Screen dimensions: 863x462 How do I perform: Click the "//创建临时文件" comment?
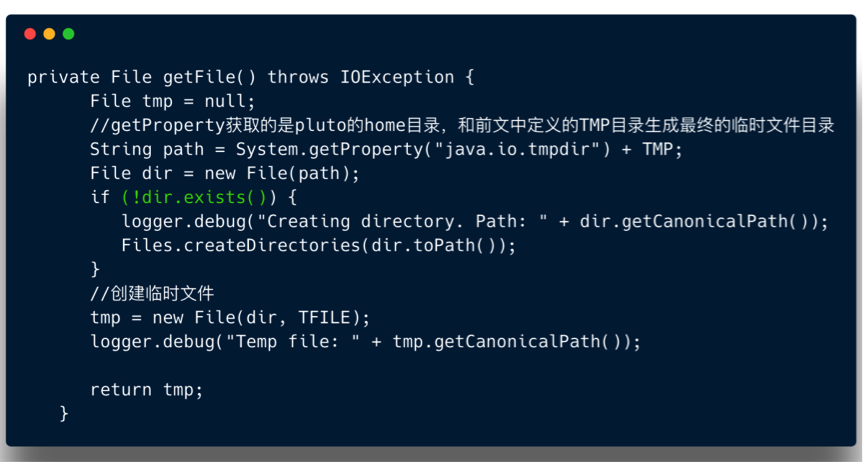point(152,293)
